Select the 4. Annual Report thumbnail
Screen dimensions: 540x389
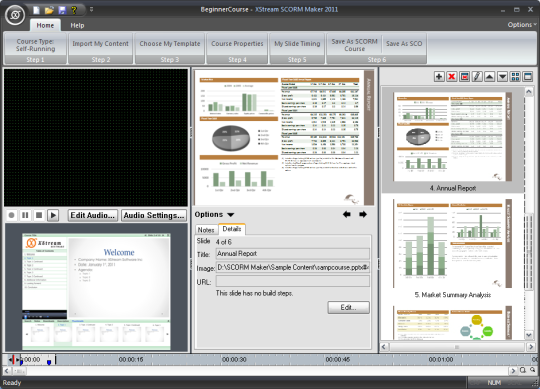click(452, 139)
